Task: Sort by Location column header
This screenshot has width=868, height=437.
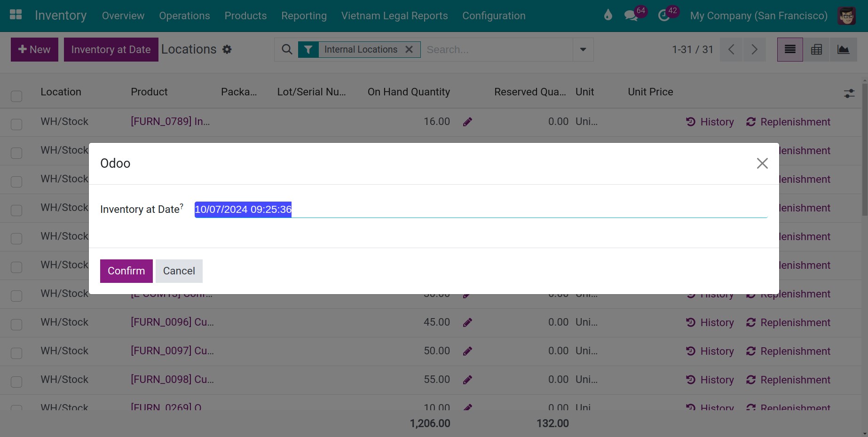Action: [61, 92]
